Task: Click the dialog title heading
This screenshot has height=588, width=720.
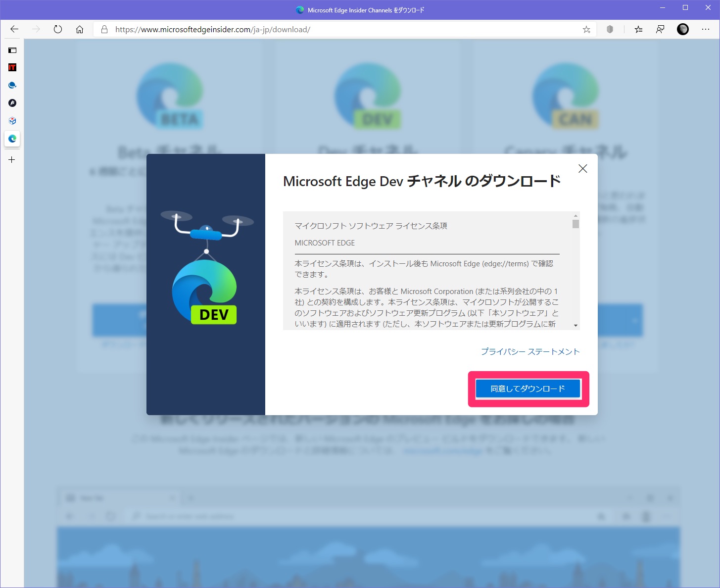Action: tap(422, 181)
